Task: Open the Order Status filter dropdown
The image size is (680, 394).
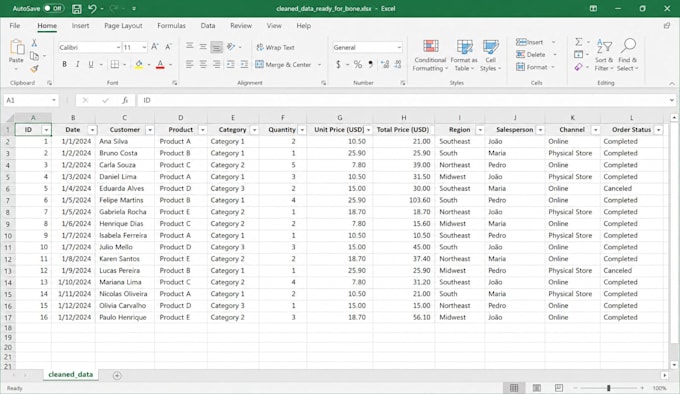Action: tap(658, 130)
